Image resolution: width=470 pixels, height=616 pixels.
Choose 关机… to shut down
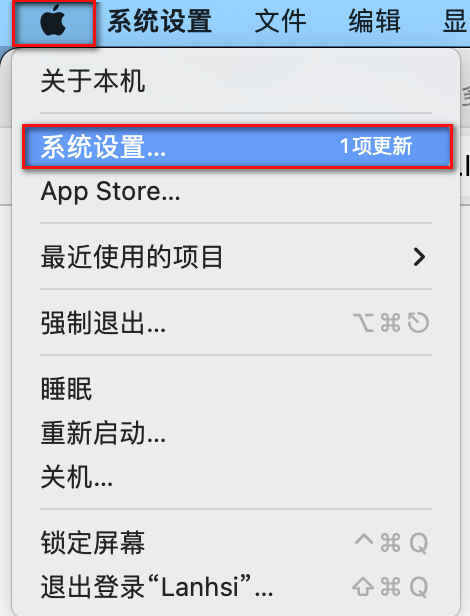point(236,477)
